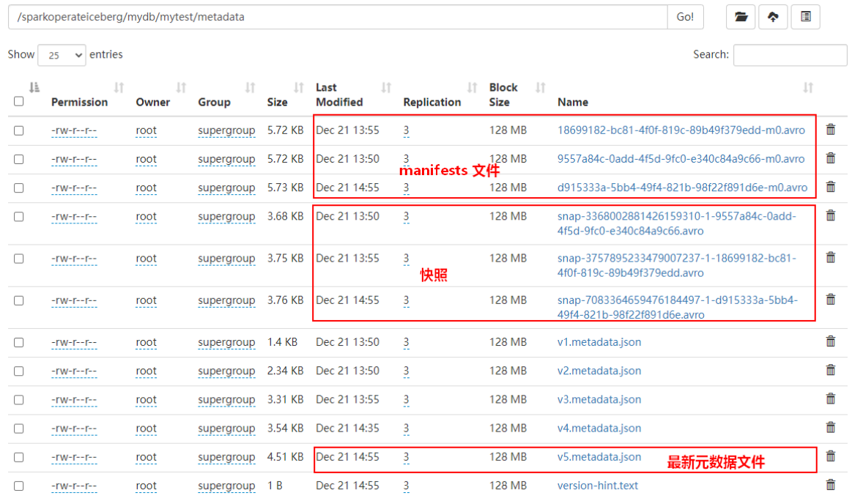Image resolution: width=852 pixels, height=504 pixels.
Task: Select all files with header checkbox
Action: pos(19,102)
